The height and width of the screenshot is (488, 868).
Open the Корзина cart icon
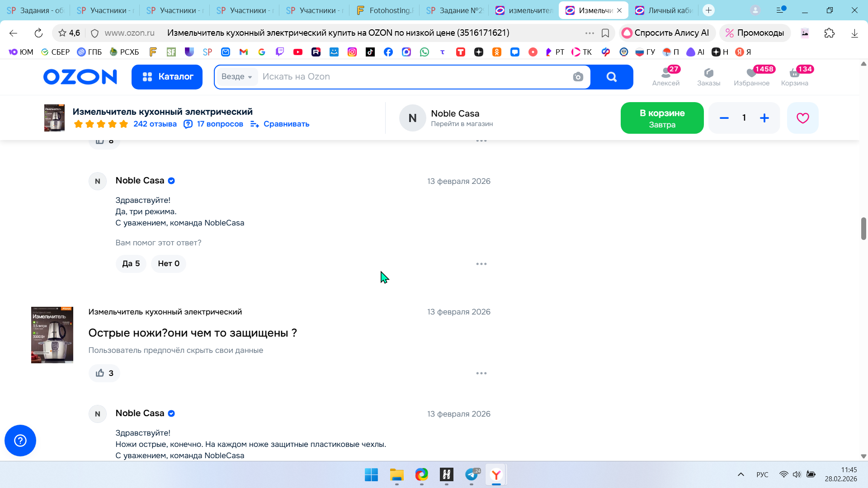[x=794, y=76]
